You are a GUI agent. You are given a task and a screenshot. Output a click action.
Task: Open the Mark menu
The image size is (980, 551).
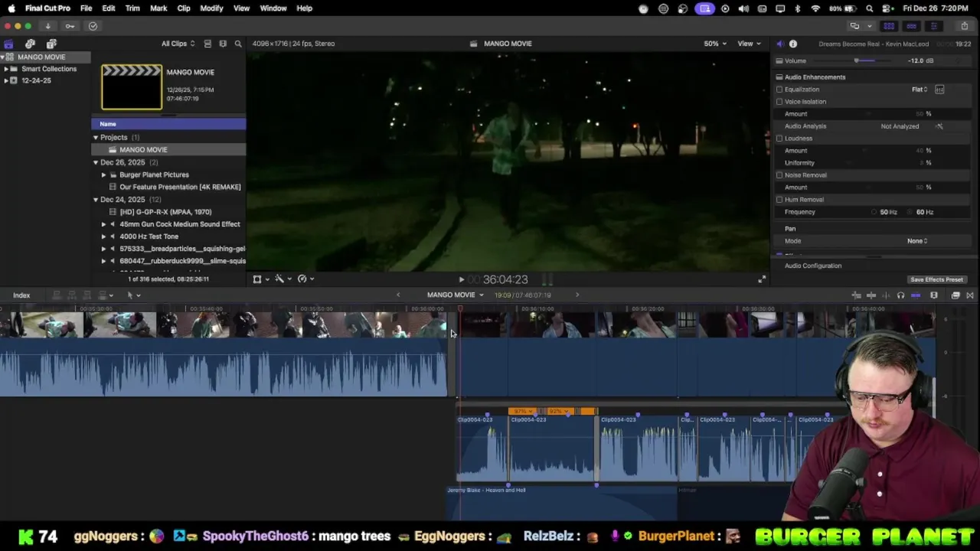158,8
